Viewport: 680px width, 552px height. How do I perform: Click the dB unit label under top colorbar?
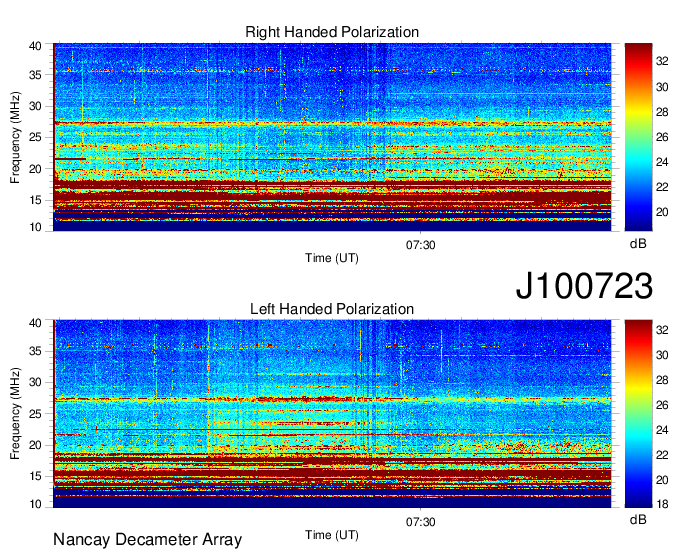pyautogui.click(x=638, y=244)
